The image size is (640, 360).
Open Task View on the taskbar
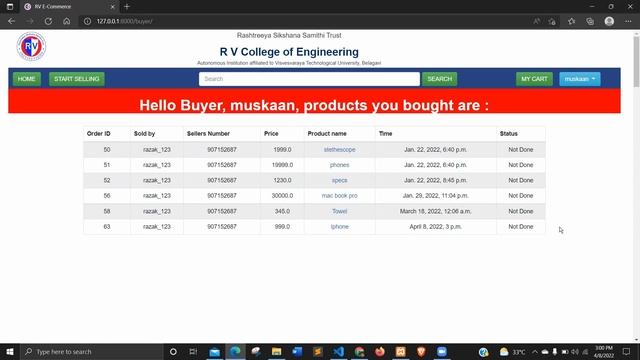coord(193,351)
